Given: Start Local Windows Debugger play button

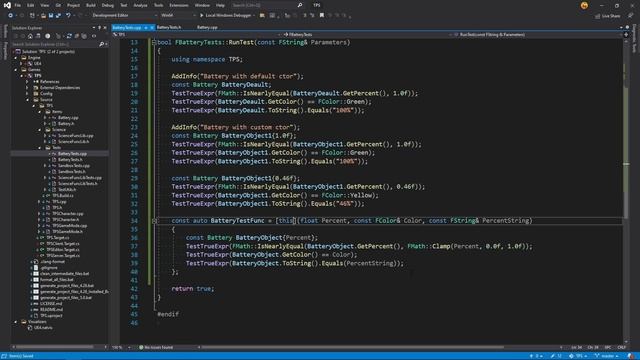Looking at the screenshot, I should click(202, 16).
